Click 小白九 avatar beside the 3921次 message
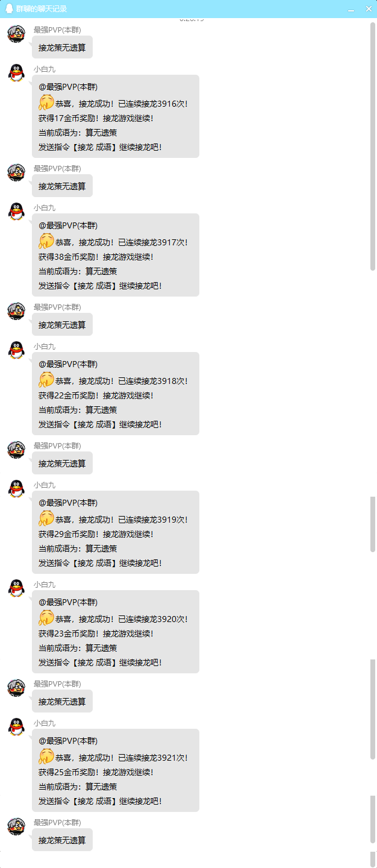Viewport: 377px width, 868px height. pyautogui.click(x=16, y=727)
